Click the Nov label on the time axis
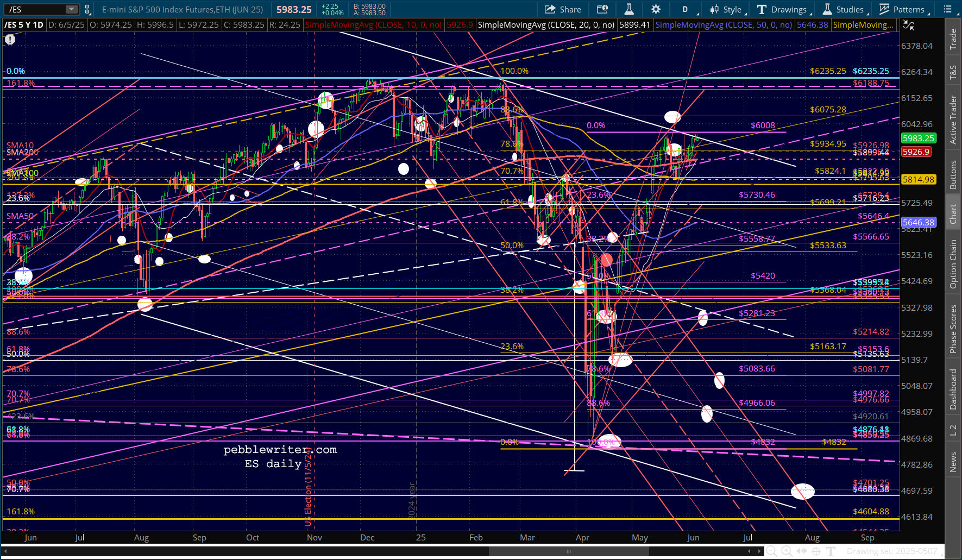Screen dimensions: 962x560 click(315, 538)
